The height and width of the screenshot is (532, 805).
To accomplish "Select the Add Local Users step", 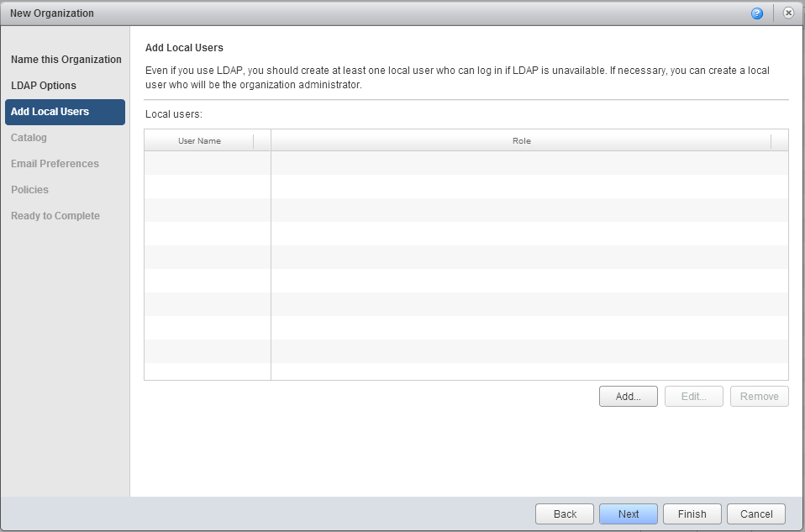I will click(x=50, y=112).
